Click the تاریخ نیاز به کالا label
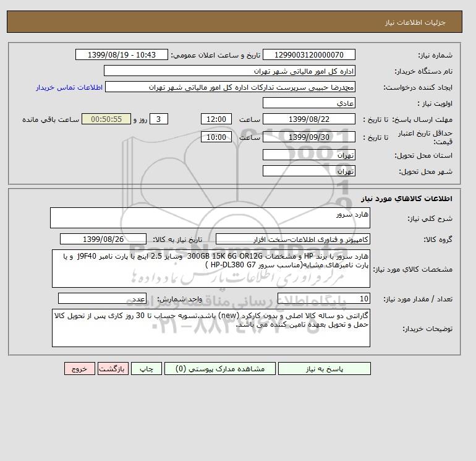Image resolution: width=476 pixels, height=461 pixels. [x=177, y=239]
